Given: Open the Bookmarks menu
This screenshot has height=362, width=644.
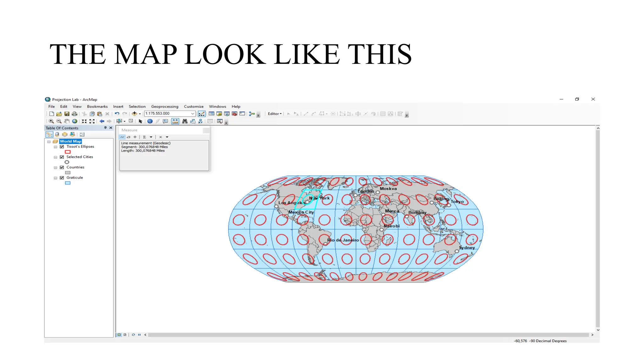Looking at the screenshot, I should pos(97,107).
